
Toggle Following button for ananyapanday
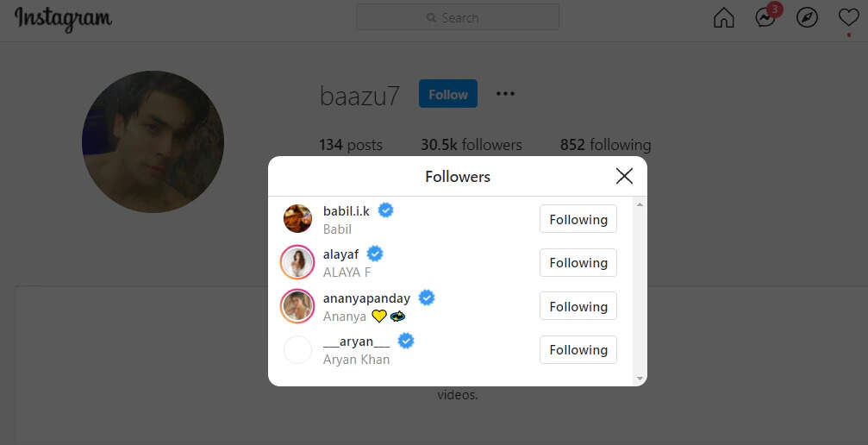(578, 306)
